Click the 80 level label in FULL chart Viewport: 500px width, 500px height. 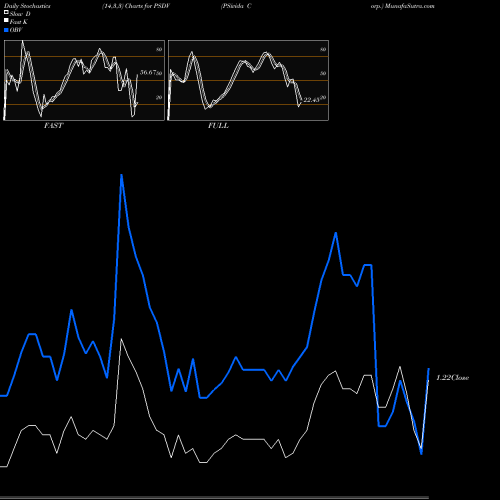(323, 49)
